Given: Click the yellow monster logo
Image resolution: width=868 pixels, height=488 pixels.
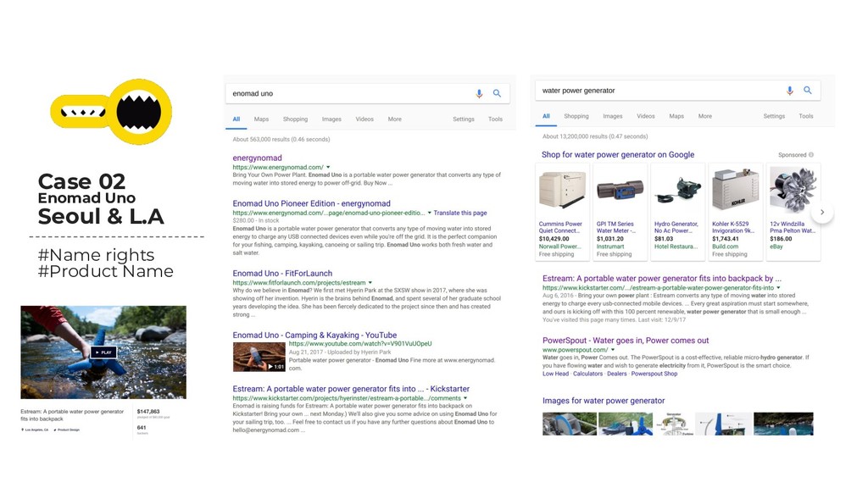Looking at the screenshot, I should [111, 111].
